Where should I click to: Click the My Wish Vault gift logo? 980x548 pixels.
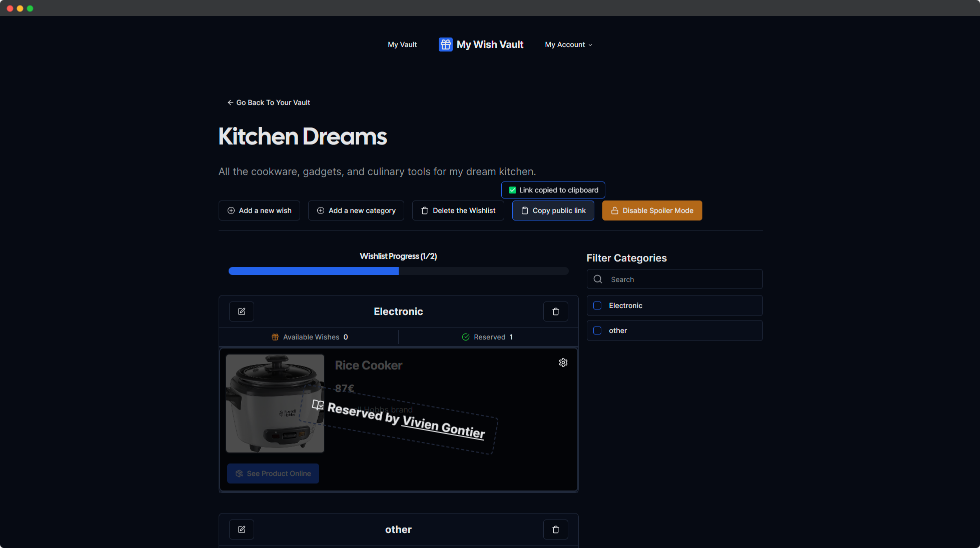(445, 44)
